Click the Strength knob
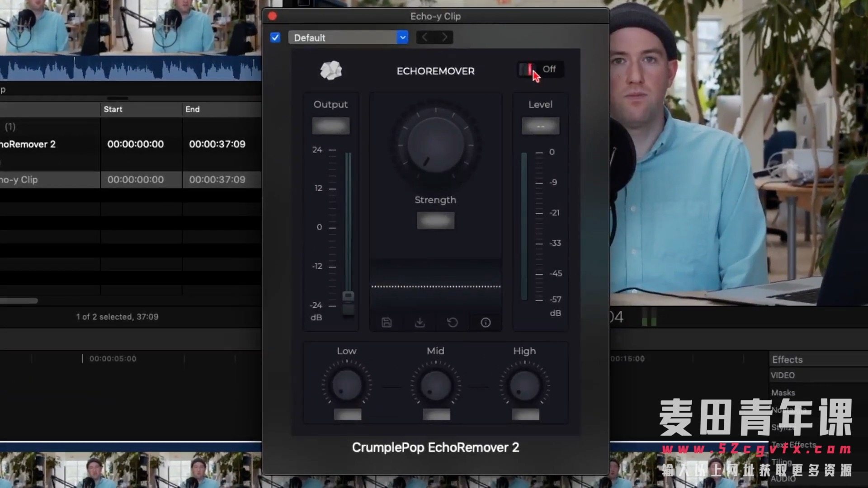868x488 pixels. 435,145
